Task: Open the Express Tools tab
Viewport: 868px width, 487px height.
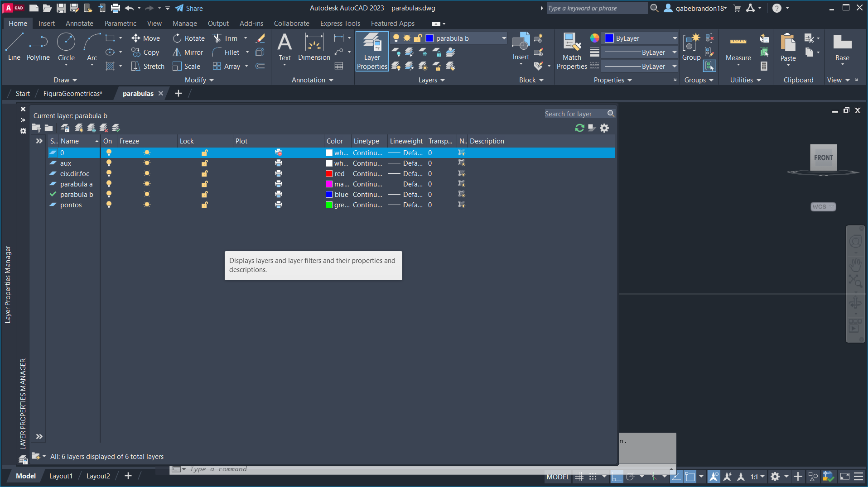Action: 340,24
